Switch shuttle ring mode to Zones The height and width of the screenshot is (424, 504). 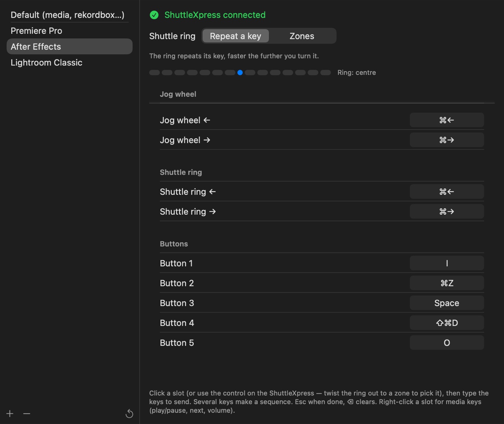(x=302, y=36)
